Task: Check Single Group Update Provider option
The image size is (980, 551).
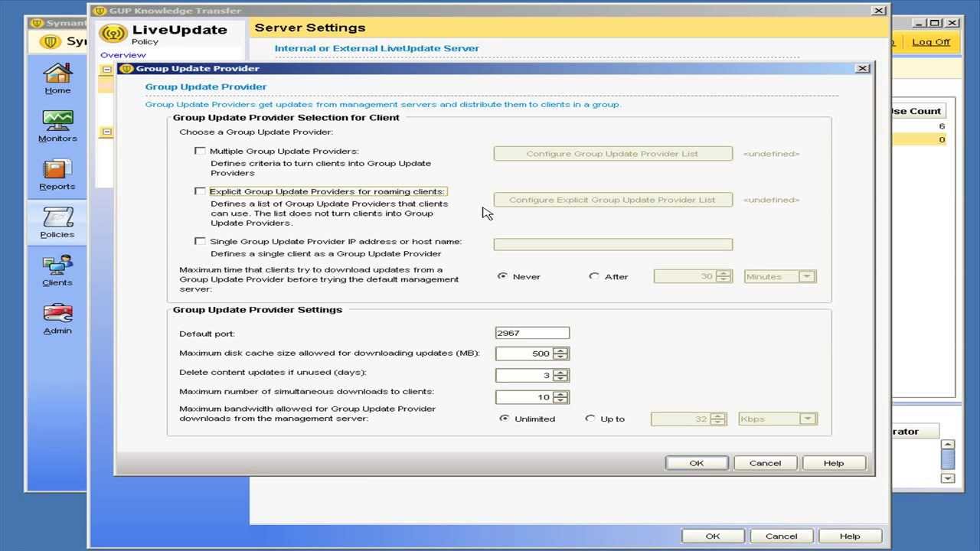Action: (200, 241)
